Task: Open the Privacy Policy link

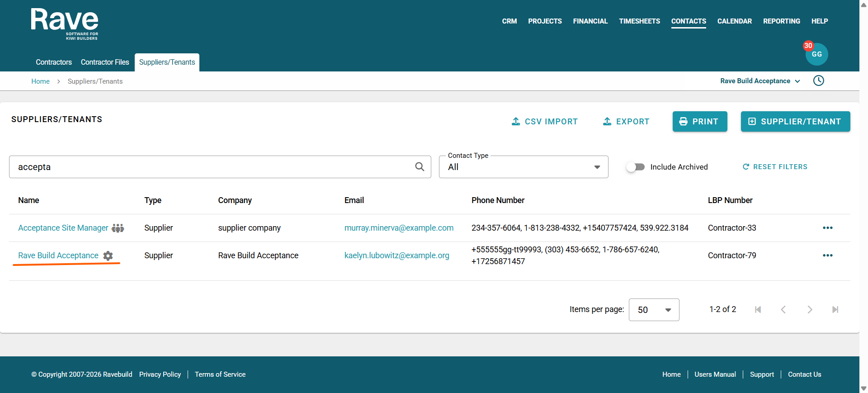Action: 160,374
